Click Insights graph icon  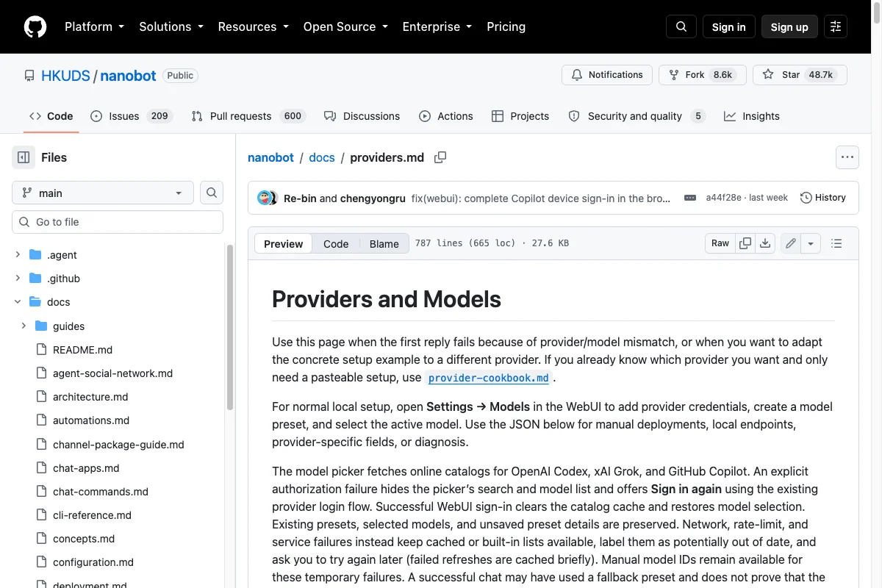[x=730, y=116]
